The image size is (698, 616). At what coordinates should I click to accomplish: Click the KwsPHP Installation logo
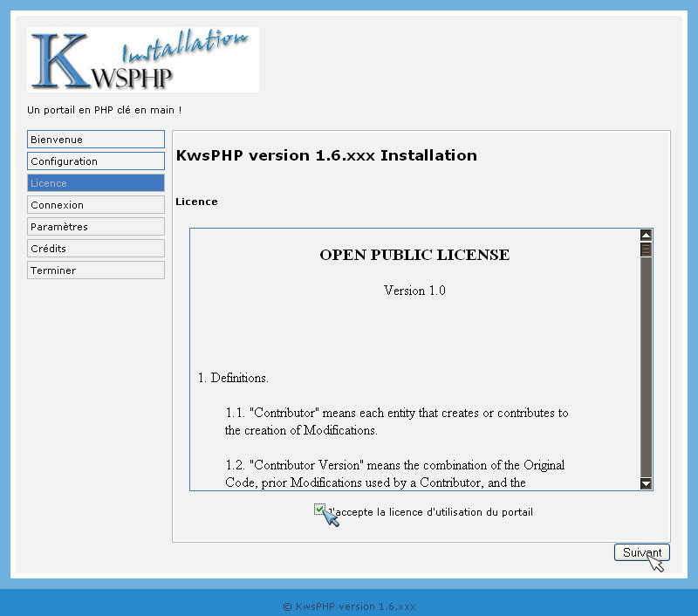click(x=143, y=59)
